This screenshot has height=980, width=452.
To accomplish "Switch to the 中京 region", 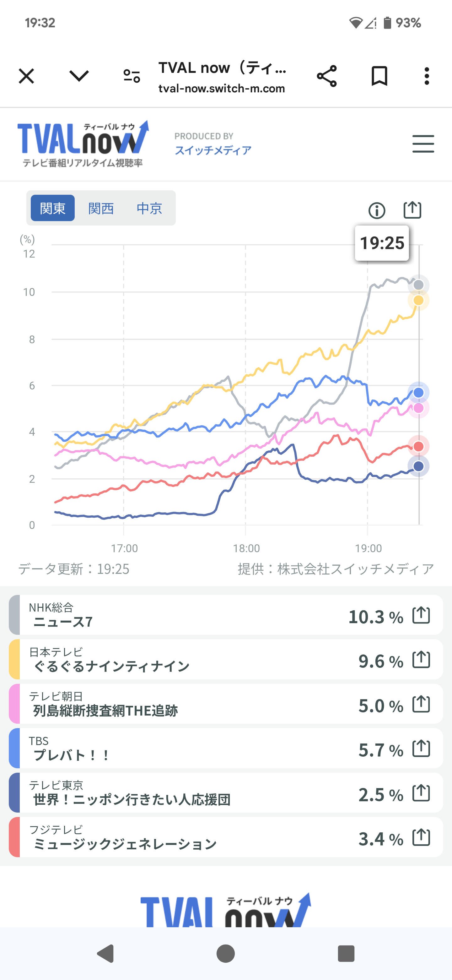I will pos(149,208).
